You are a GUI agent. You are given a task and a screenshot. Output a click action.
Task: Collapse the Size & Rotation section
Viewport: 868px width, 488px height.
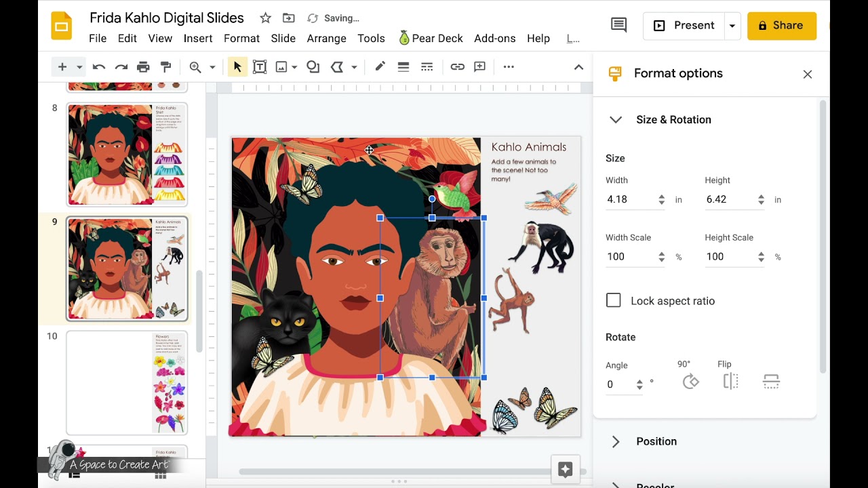616,120
